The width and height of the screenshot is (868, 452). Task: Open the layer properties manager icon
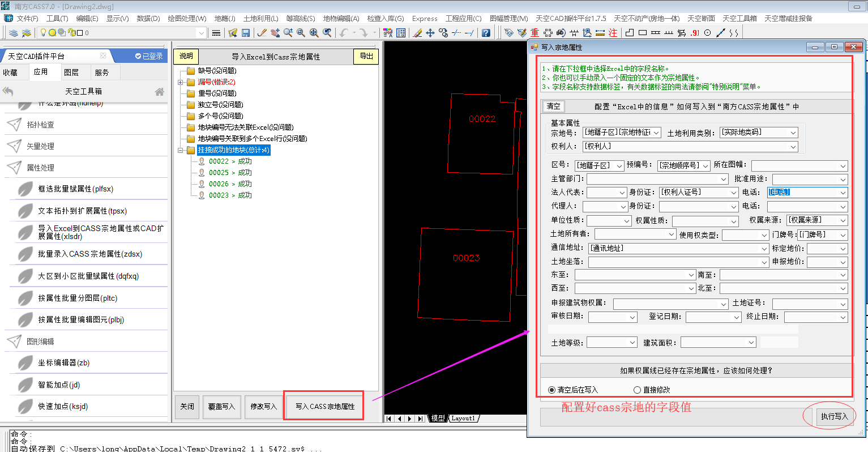coord(14,33)
